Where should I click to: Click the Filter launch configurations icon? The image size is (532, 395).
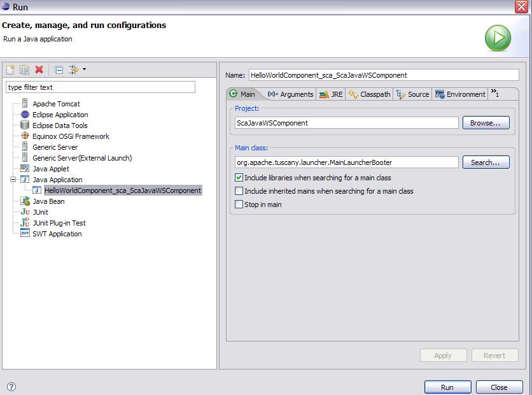click(74, 69)
